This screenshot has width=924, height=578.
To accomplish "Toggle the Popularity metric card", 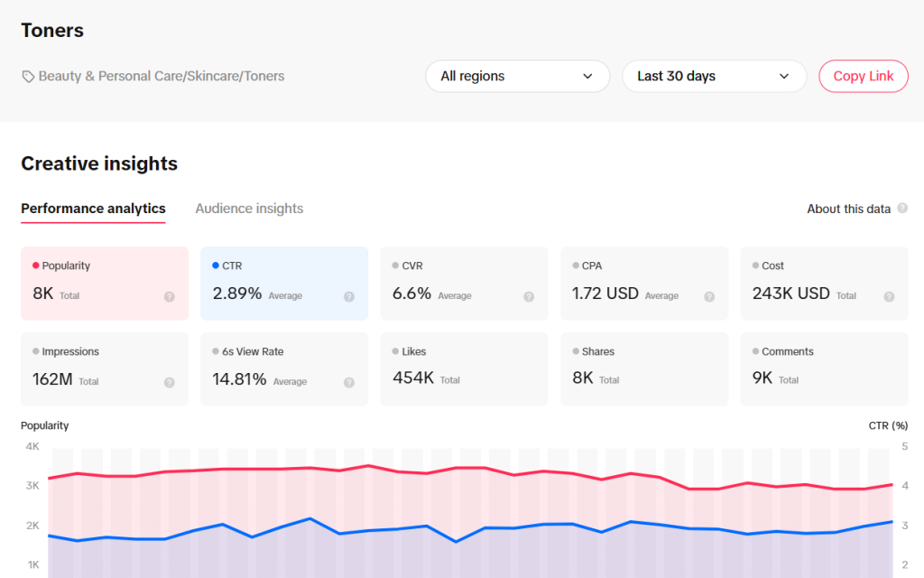I will [105, 283].
